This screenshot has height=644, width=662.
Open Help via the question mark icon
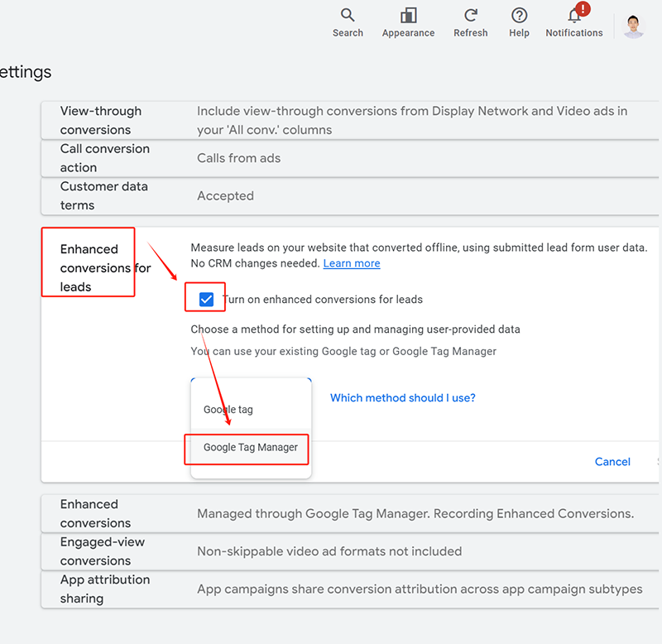coord(519,16)
